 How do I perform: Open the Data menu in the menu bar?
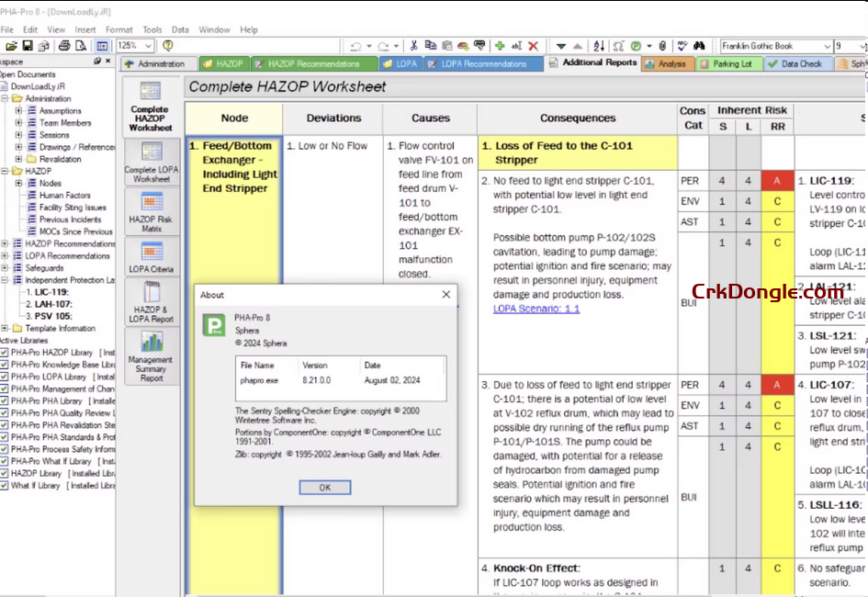[x=180, y=28]
